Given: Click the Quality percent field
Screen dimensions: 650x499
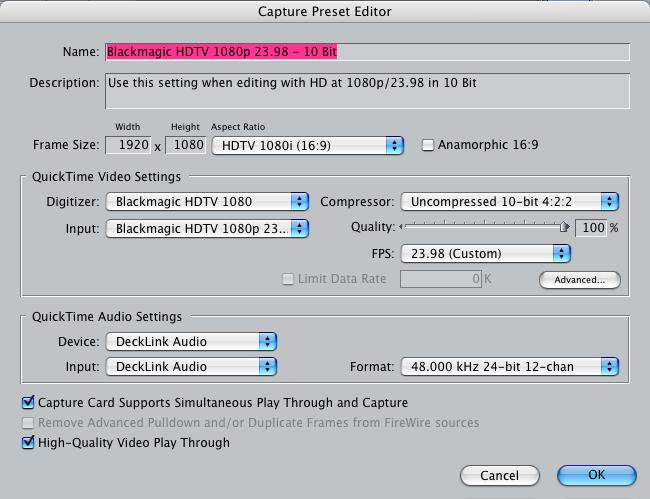Looking at the screenshot, I should (x=591, y=228).
